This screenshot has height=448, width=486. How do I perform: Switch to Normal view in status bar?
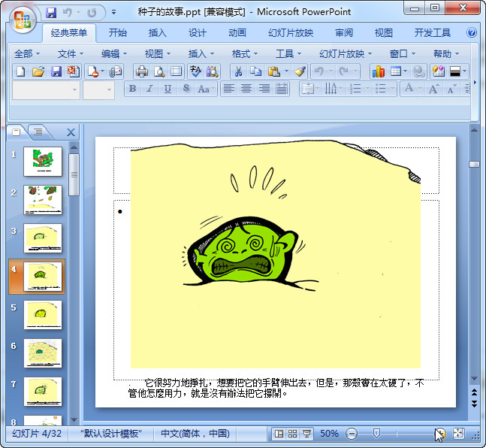[x=279, y=434]
